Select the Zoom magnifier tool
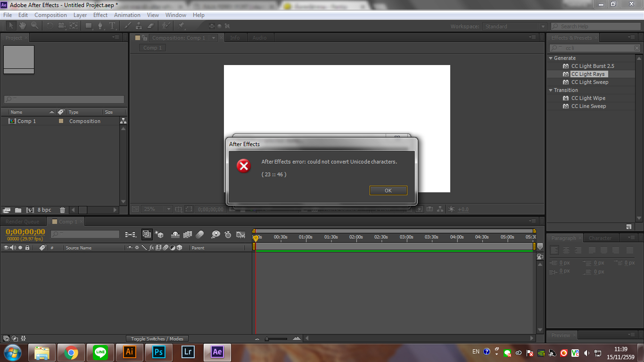644x362 pixels. coord(34,25)
